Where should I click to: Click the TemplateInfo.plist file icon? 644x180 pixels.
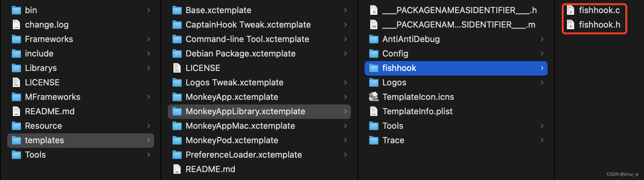(374, 111)
